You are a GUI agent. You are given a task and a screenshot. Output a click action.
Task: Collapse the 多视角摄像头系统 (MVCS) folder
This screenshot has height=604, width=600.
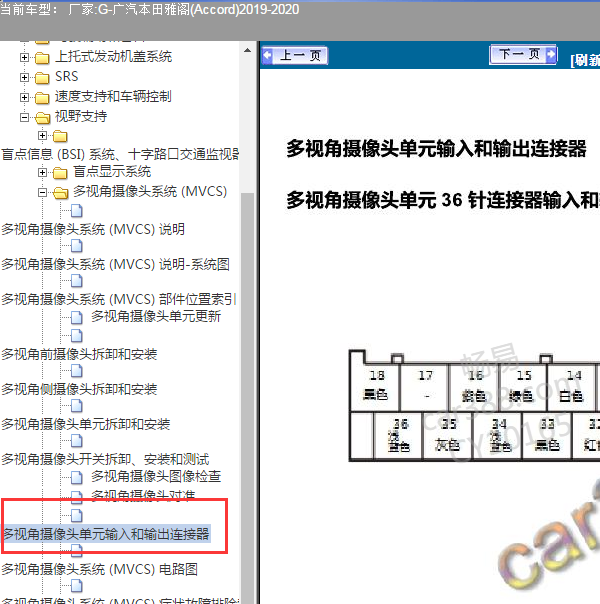[42, 192]
